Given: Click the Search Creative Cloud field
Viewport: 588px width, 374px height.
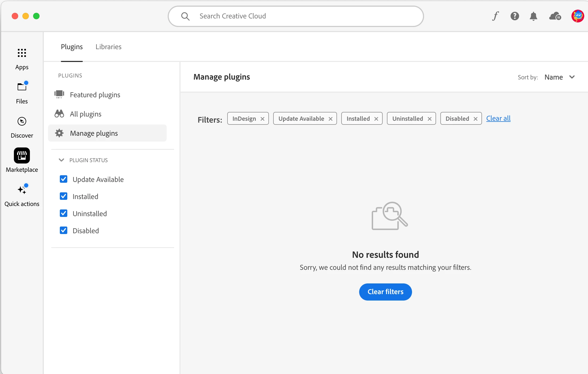Looking at the screenshot, I should 296,16.
